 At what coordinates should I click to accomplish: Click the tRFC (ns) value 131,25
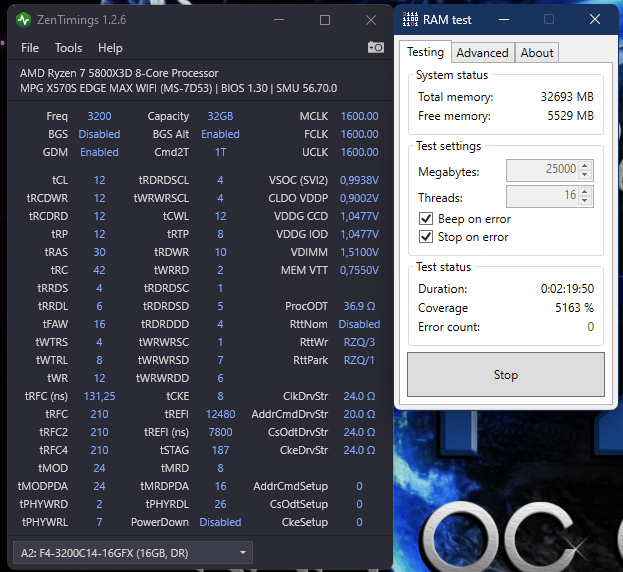(x=99, y=396)
